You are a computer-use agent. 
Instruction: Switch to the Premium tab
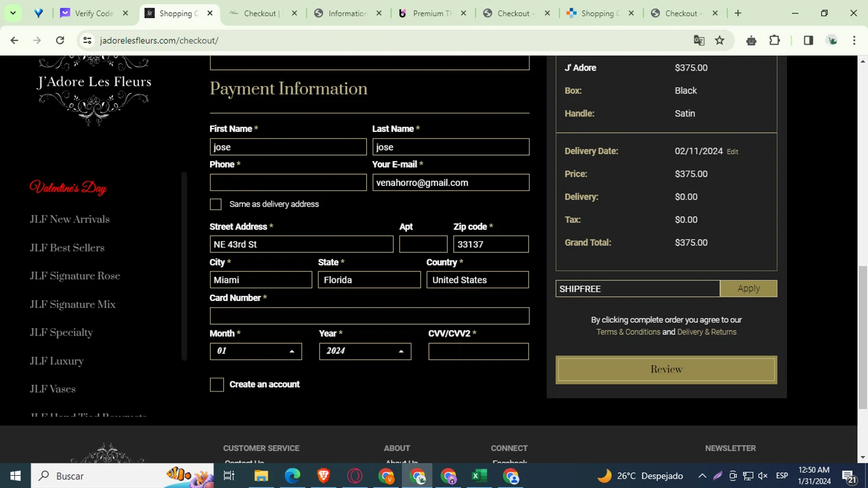(x=432, y=13)
